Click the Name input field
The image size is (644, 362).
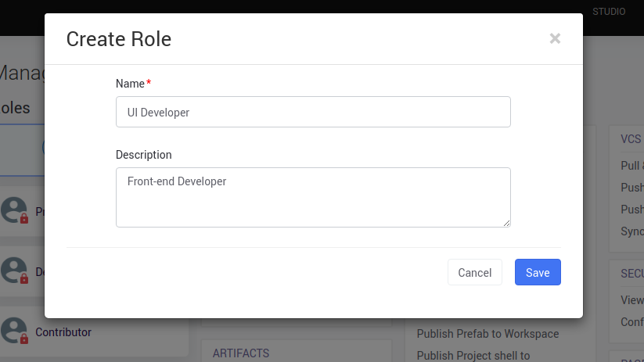tap(313, 112)
